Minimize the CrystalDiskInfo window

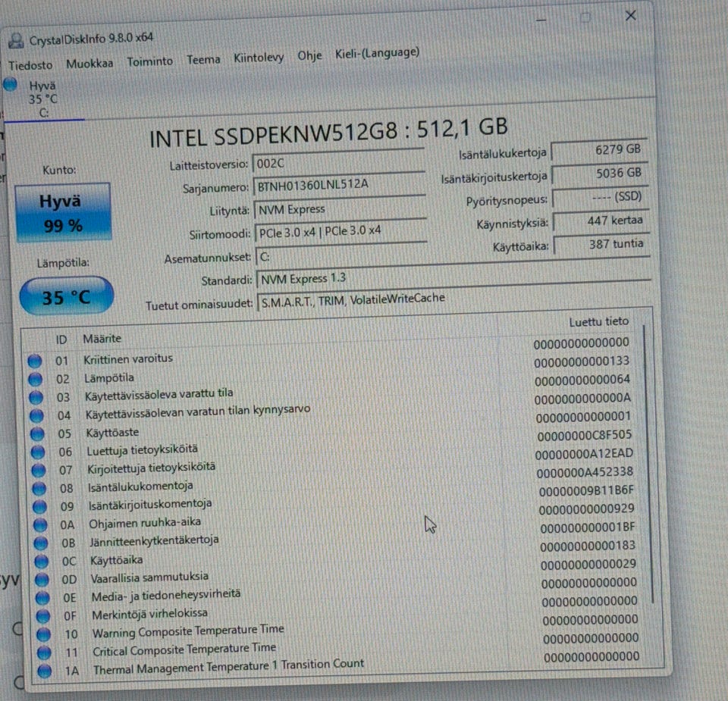click(541, 20)
